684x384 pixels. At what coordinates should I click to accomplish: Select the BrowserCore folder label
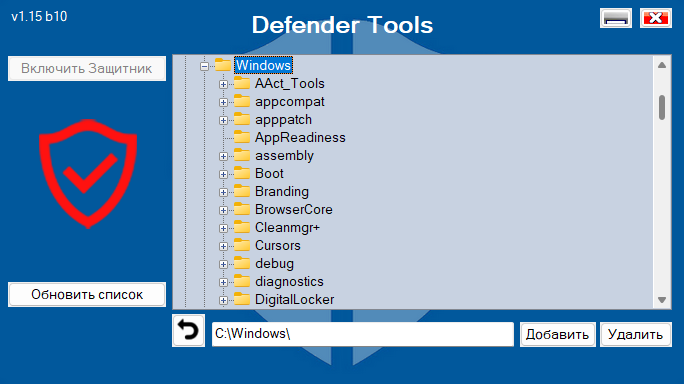[294, 209]
